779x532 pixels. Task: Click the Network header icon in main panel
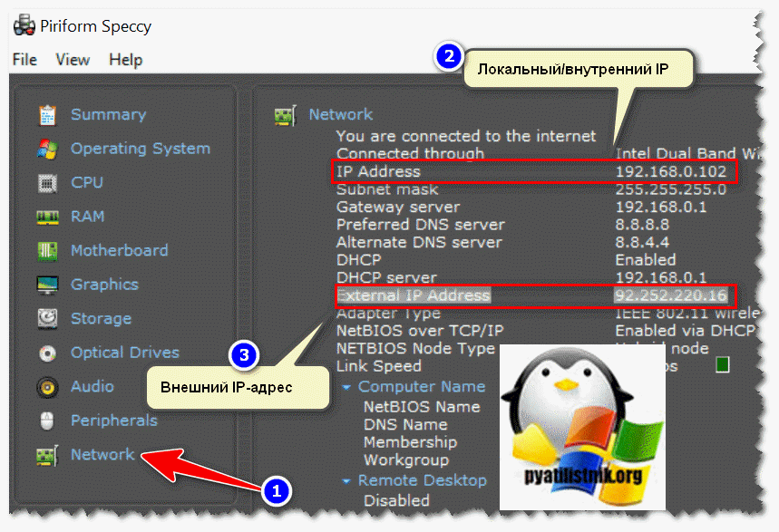click(285, 115)
